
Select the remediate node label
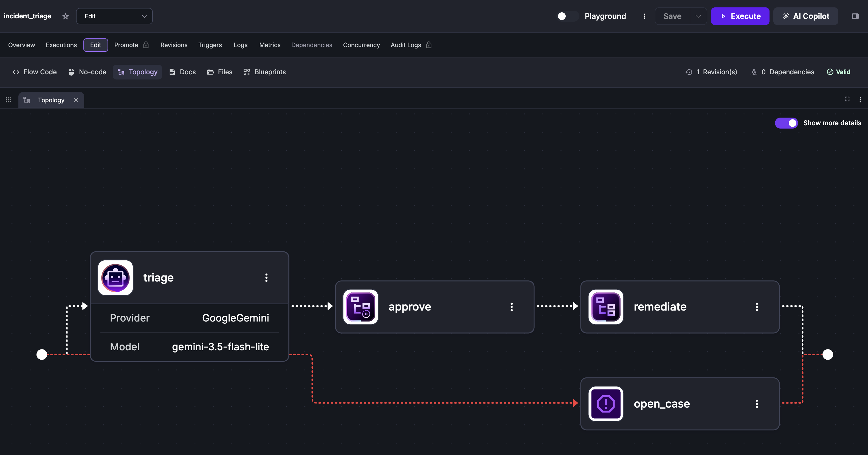660,307
